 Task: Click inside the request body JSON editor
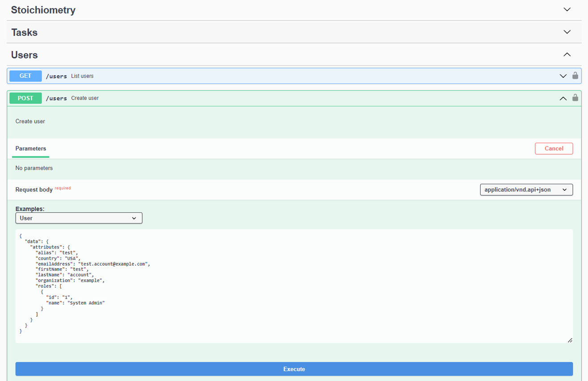(294, 287)
